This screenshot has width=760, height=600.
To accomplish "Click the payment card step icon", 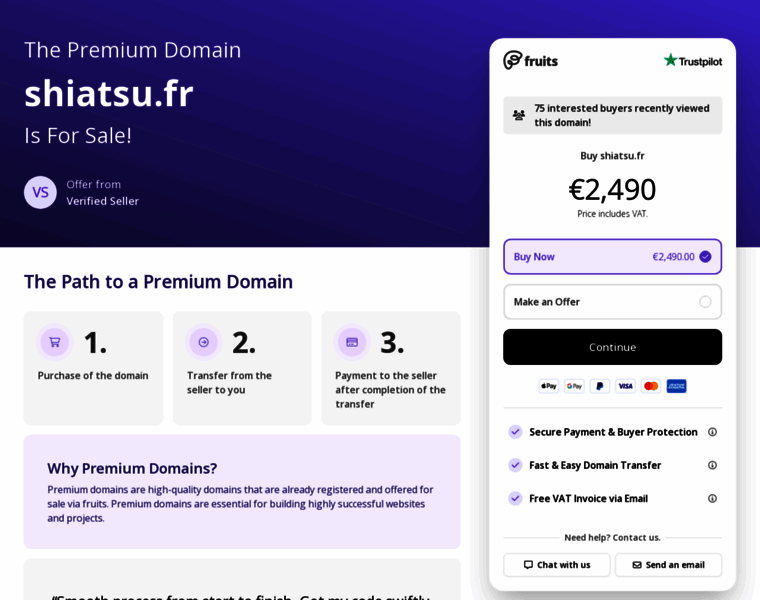I will (352, 342).
